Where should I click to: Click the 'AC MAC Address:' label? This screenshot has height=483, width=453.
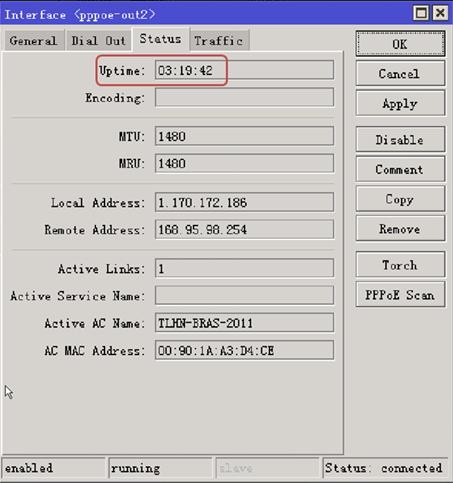(x=95, y=351)
